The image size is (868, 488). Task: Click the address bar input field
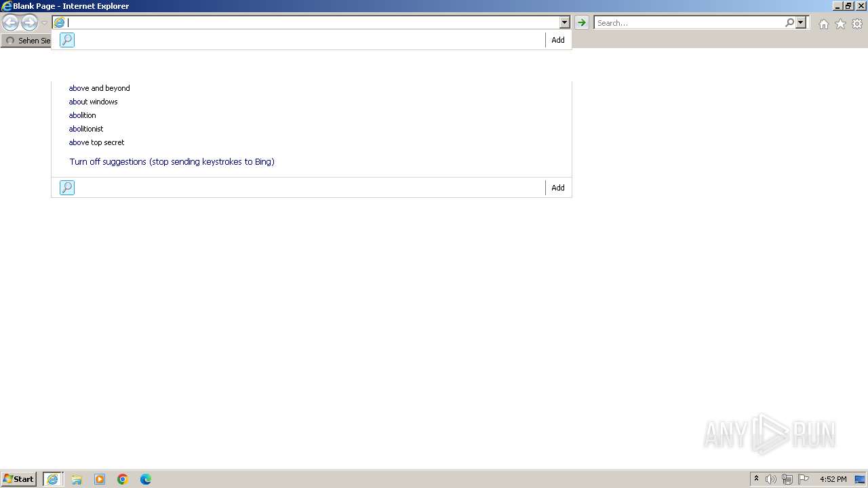(x=313, y=22)
